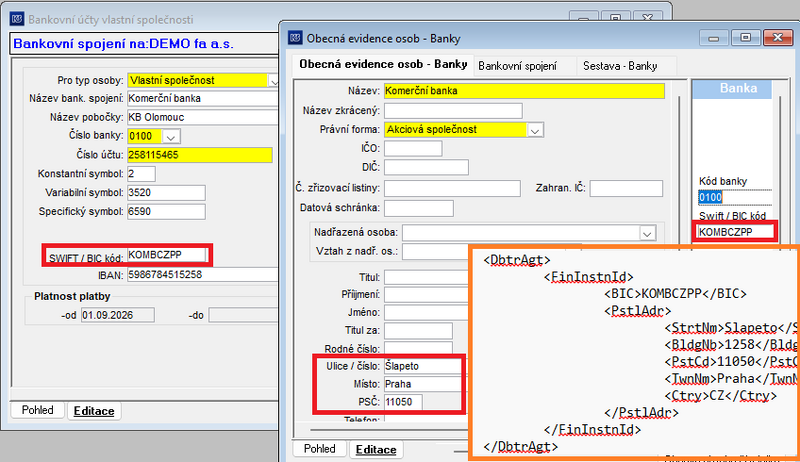This screenshot has height=462, width=800.
Task: Click Název bank. spojení field
Action: [x=203, y=98]
